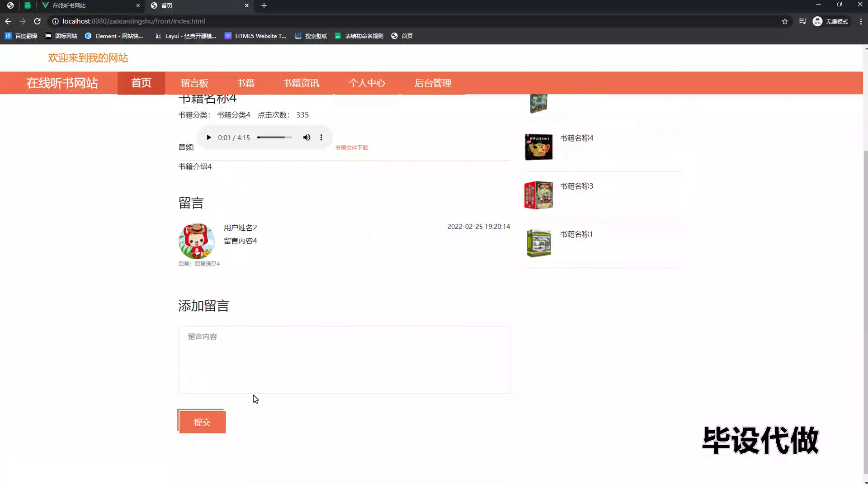Click the address bar URL
The width and height of the screenshot is (868, 485).
coord(134,21)
